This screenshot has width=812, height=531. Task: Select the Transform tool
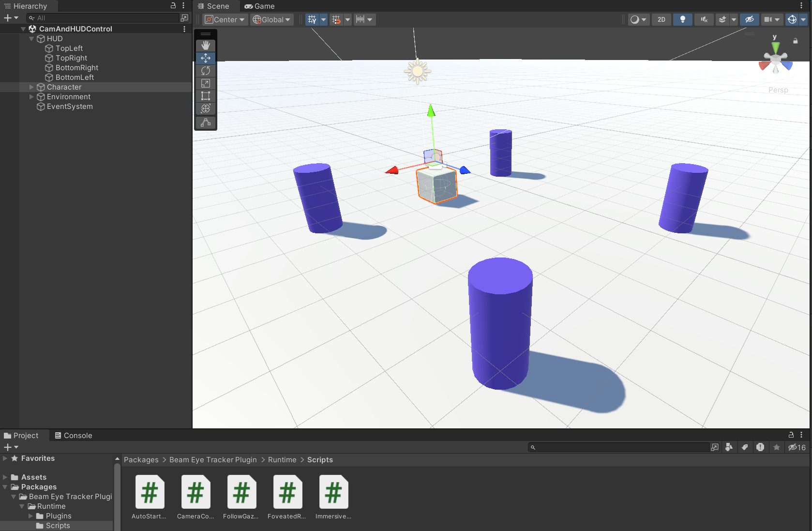tap(206, 108)
